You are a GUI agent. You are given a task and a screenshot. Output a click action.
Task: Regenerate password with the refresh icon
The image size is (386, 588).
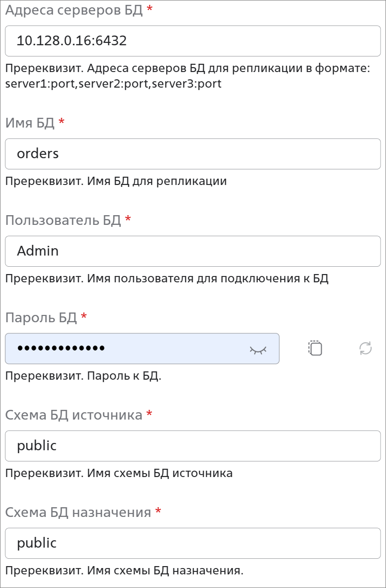[x=366, y=348]
